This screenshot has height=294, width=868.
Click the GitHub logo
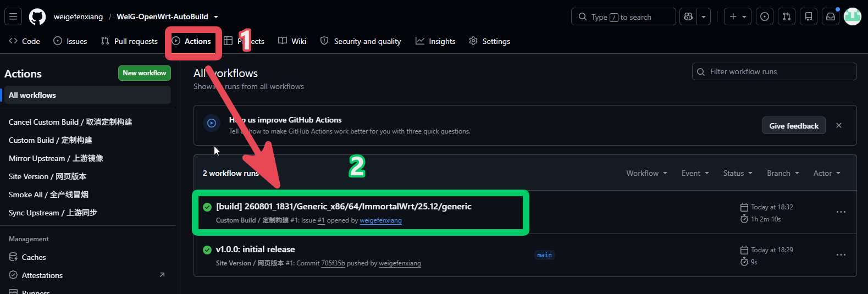(37, 16)
